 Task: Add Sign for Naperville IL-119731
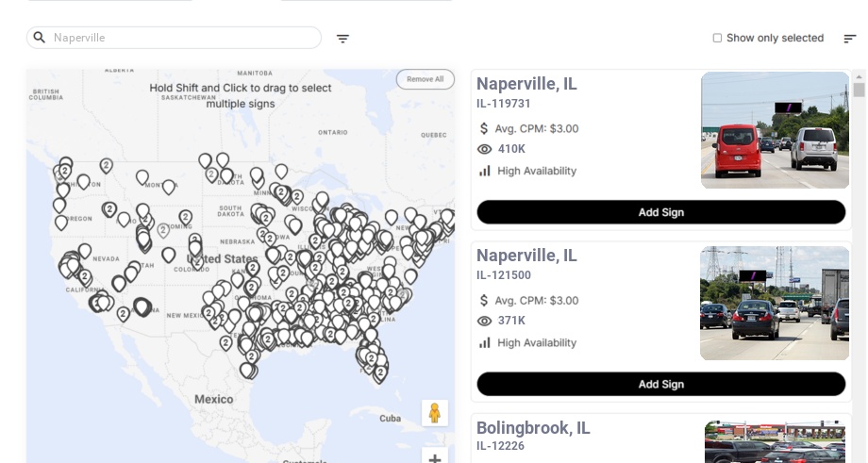pos(660,212)
